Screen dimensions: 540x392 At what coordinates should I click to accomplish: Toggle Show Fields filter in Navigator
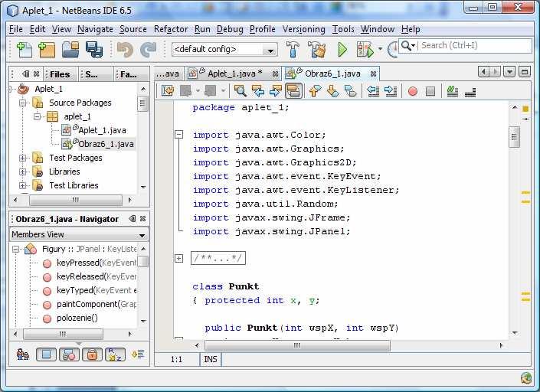pos(46,354)
